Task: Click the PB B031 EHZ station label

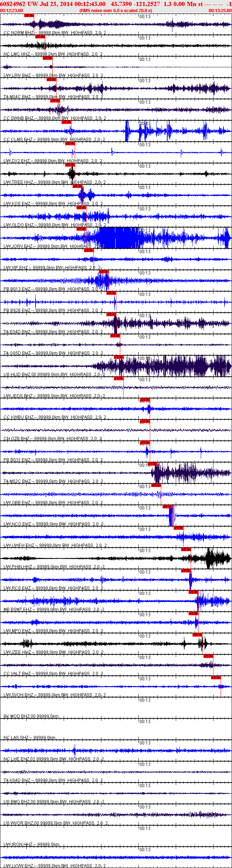Action: (53, 460)
